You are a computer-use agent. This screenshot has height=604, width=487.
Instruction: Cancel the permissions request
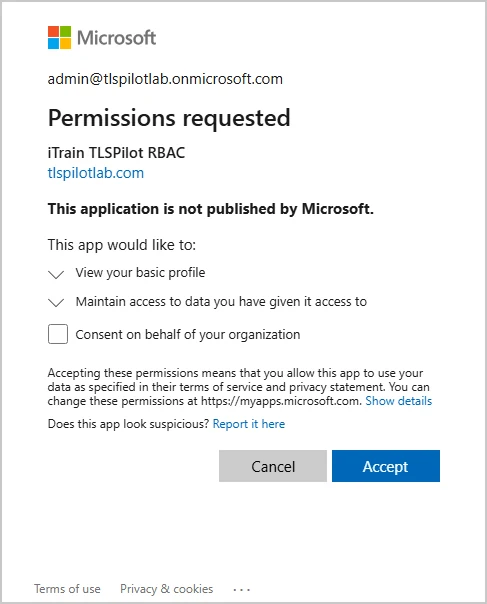(x=273, y=466)
